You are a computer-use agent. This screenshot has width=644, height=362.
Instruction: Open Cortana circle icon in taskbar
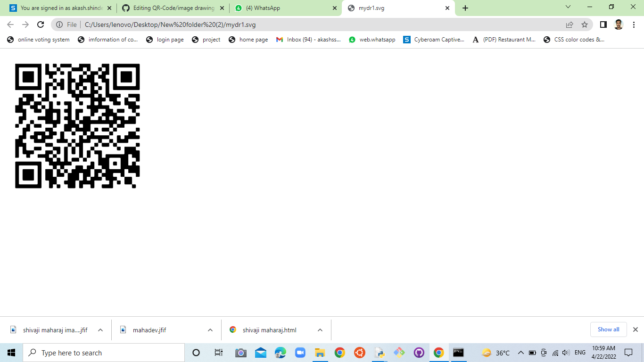pos(196,353)
